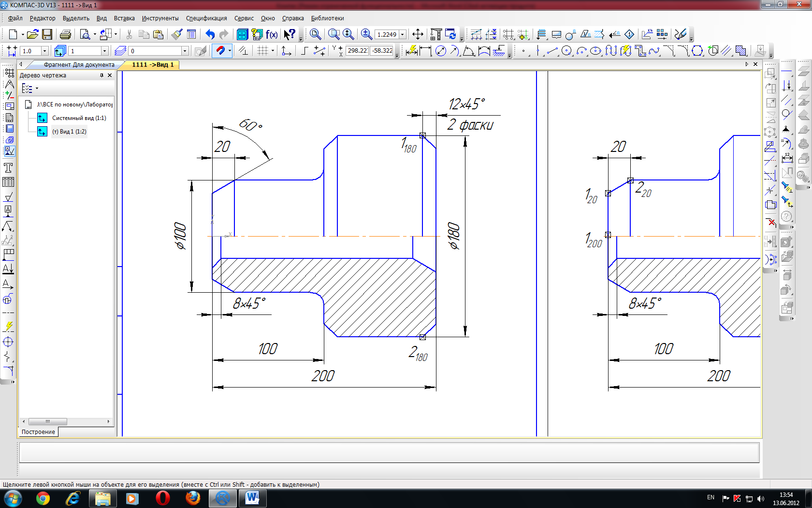
Task: Toggle orthogonal drawing mode
Action: pos(304,51)
